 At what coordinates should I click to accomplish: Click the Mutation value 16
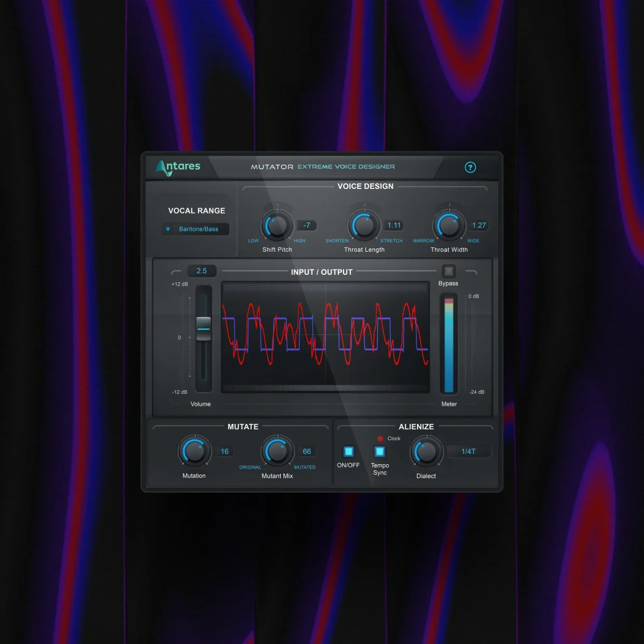(x=224, y=451)
